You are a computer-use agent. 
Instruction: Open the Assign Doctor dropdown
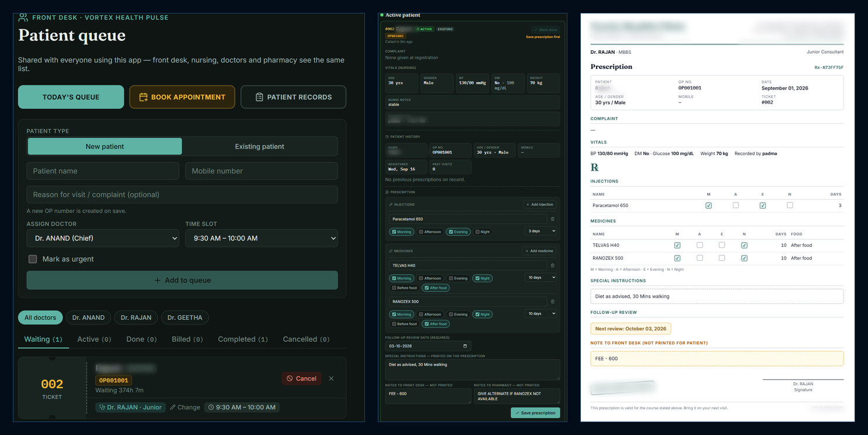pos(103,238)
